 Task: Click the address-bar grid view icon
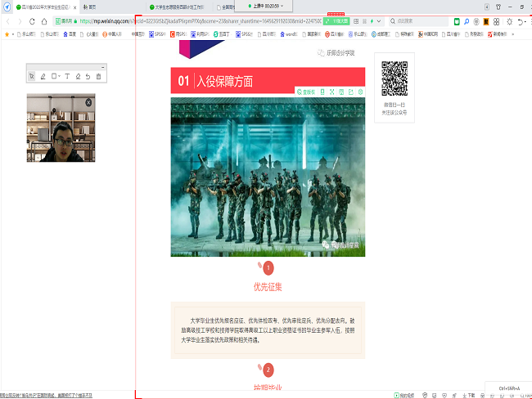pos(356,21)
